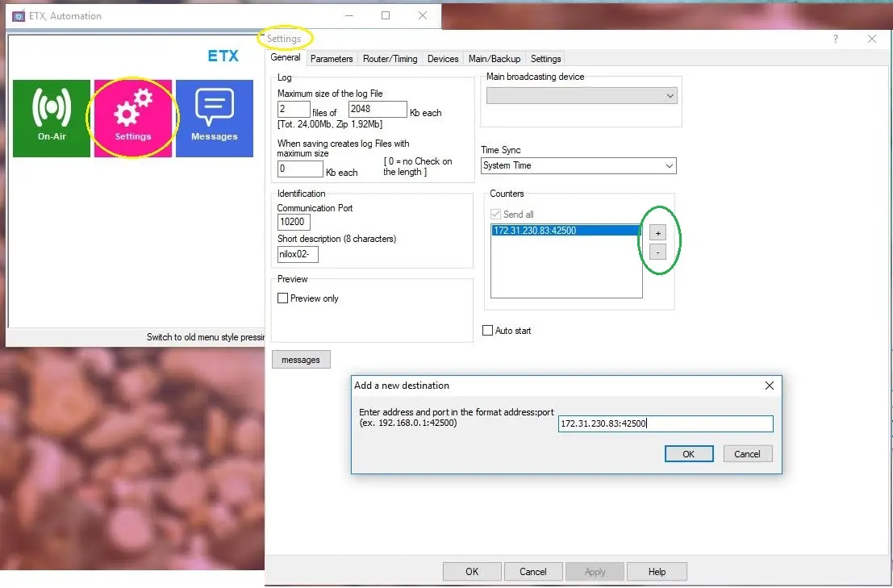
Task: Open the Messages tile
Action: [214, 118]
